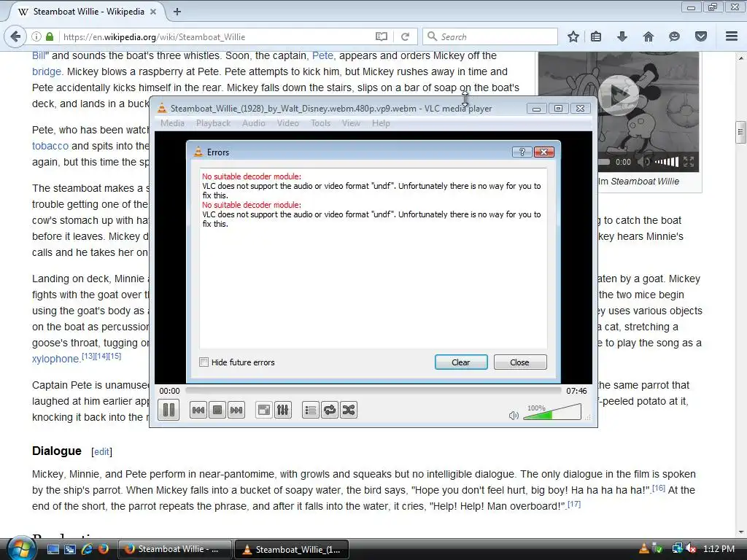Open VLC Help menu

[x=381, y=123]
